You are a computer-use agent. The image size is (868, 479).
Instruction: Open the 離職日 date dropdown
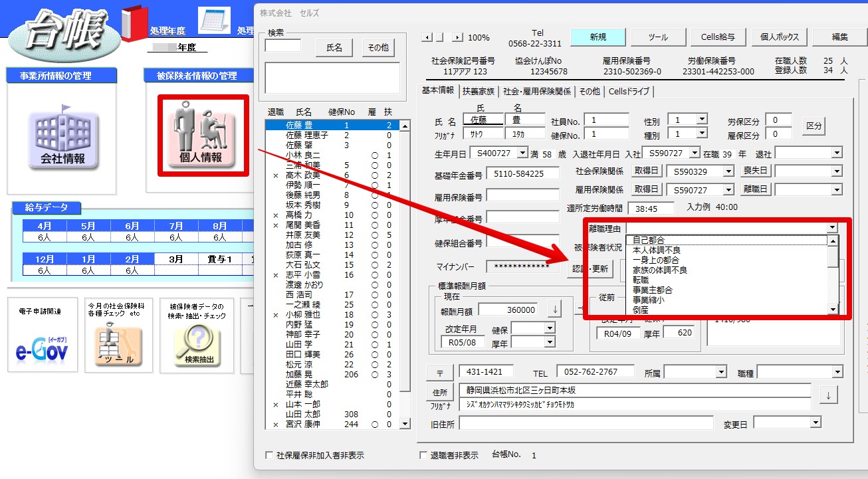(837, 189)
